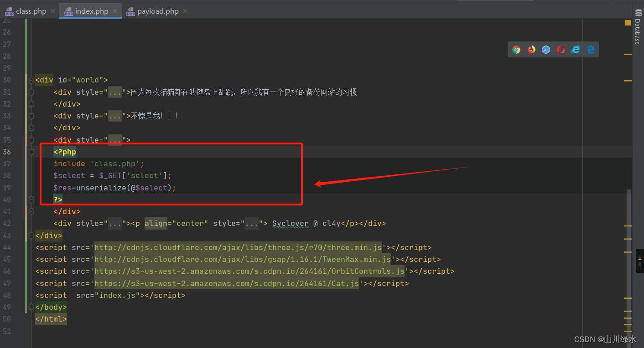
Task: Click the ?> closing tag
Action: click(58, 200)
